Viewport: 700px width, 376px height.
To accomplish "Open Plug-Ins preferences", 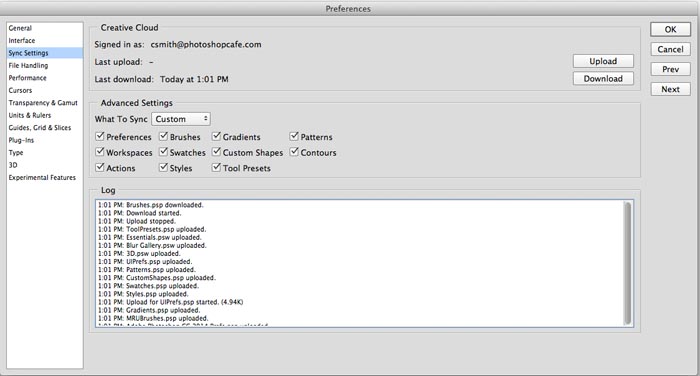I will [x=45, y=140].
